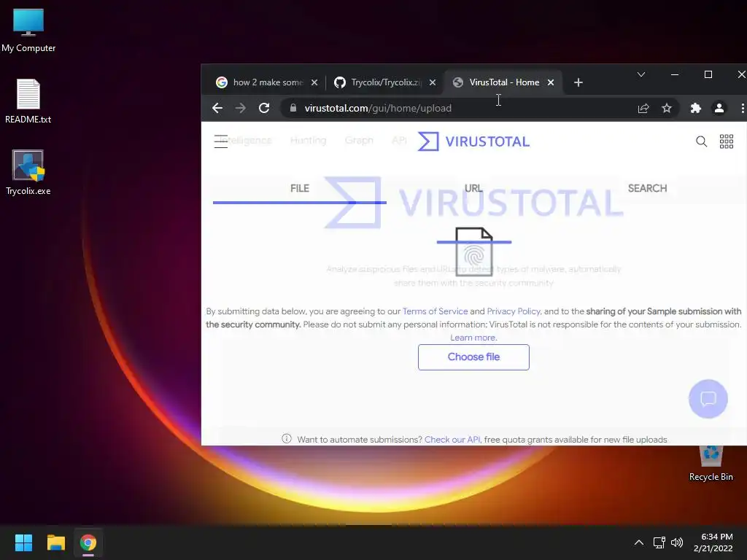Open the Privacy Policy link
Image resolution: width=747 pixels, height=560 pixels.
point(514,311)
